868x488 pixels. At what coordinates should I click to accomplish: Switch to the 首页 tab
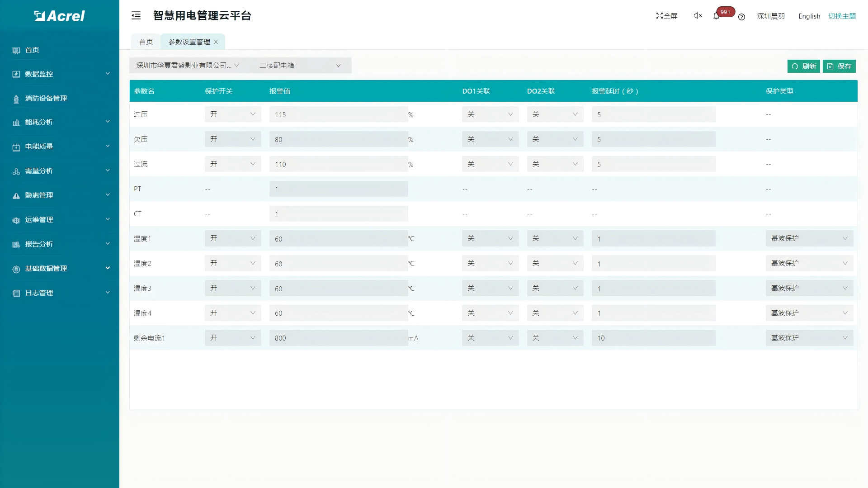(x=146, y=42)
